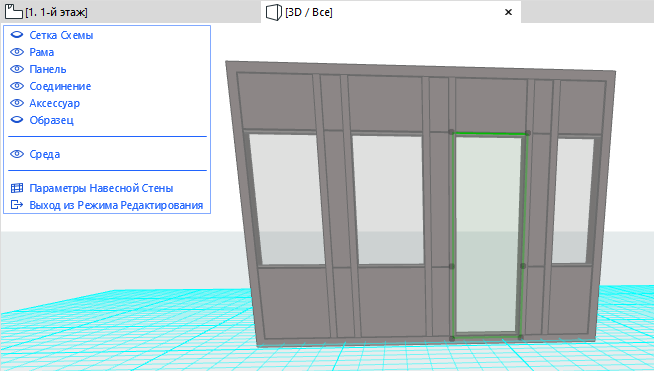Image resolution: width=654 pixels, height=371 pixels.
Task: Click the top-left node of the highlighted door
Action: click(x=451, y=132)
